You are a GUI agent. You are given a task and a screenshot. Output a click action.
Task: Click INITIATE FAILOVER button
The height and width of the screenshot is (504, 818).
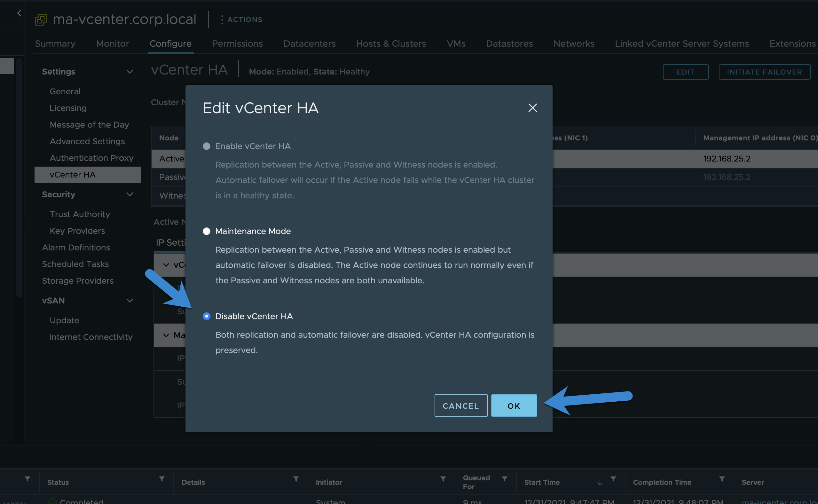pyautogui.click(x=764, y=72)
